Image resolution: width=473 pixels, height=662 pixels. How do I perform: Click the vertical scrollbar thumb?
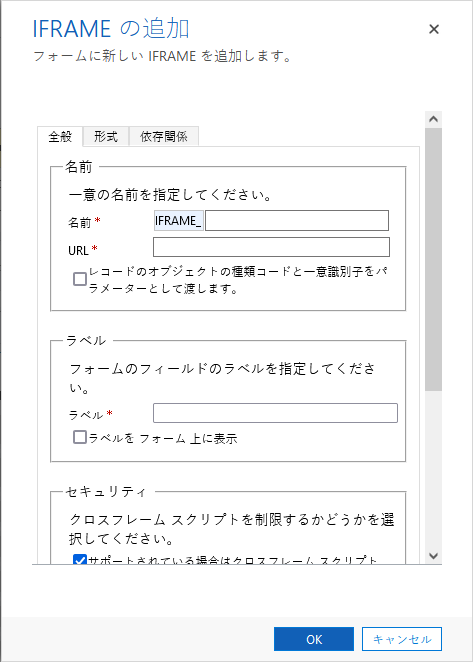pos(433,259)
